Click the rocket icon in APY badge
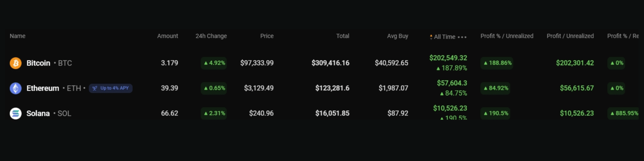644x161 pixels. pyautogui.click(x=95, y=88)
